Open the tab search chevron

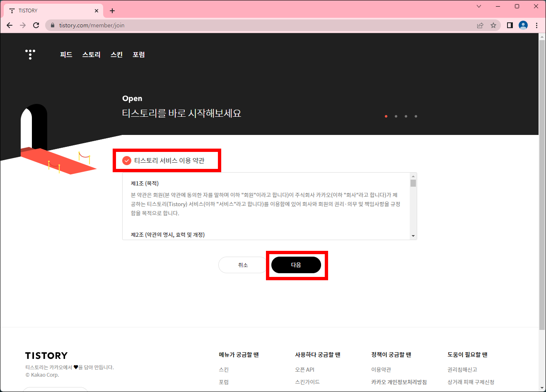pyautogui.click(x=479, y=6)
